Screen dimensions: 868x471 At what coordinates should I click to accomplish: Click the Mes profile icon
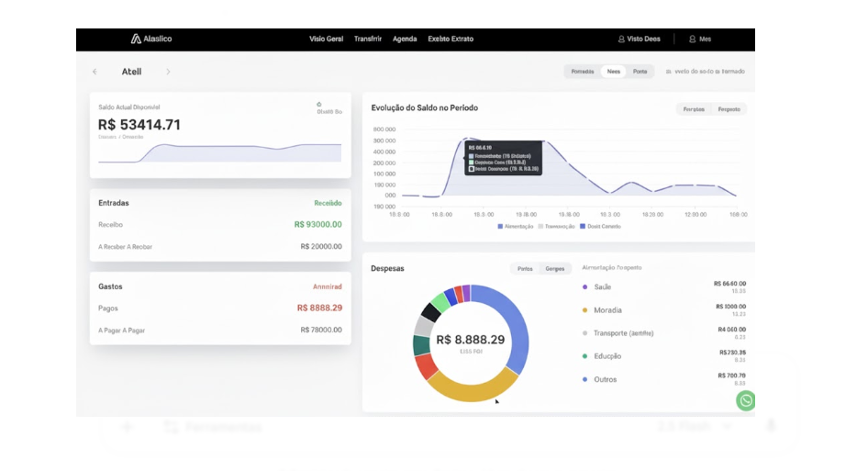(693, 39)
